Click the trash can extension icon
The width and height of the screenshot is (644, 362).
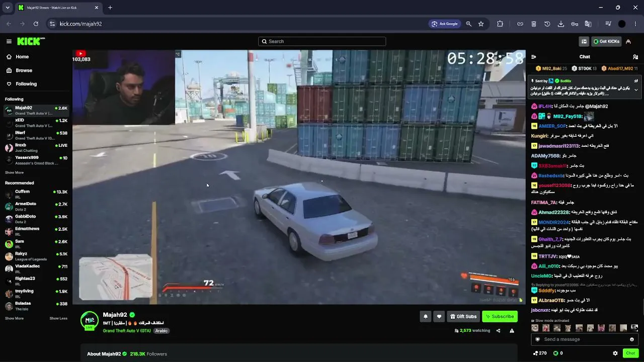click(534, 24)
